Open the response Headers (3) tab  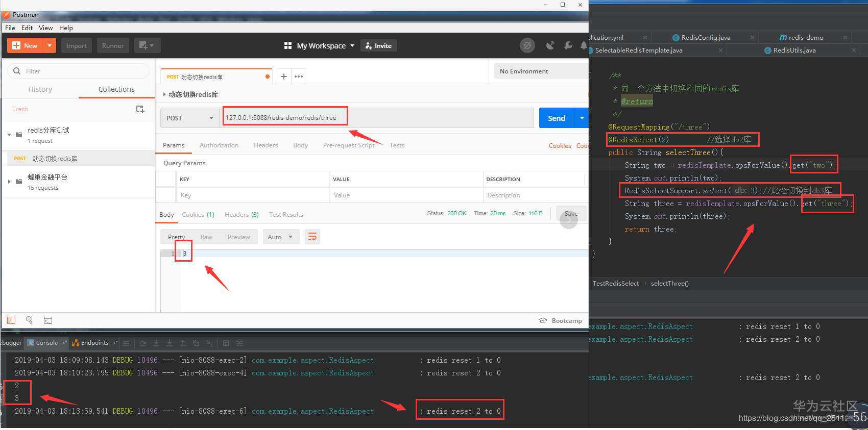point(242,215)
